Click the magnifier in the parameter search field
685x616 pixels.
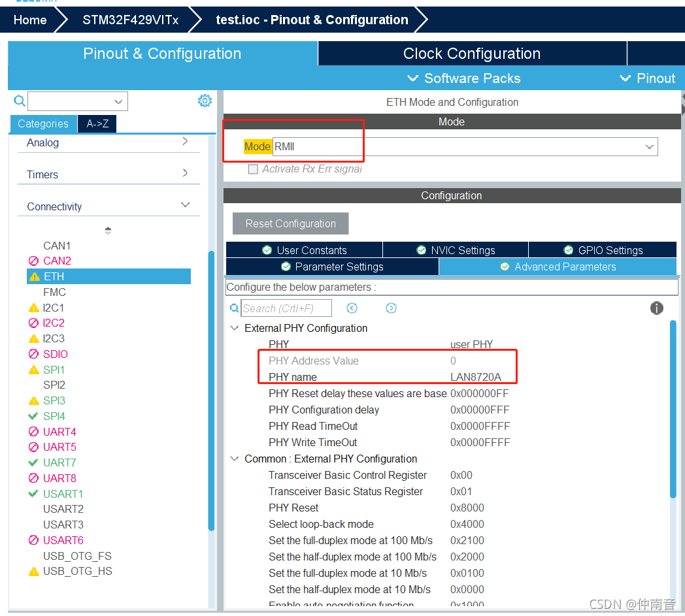point(236,308)
